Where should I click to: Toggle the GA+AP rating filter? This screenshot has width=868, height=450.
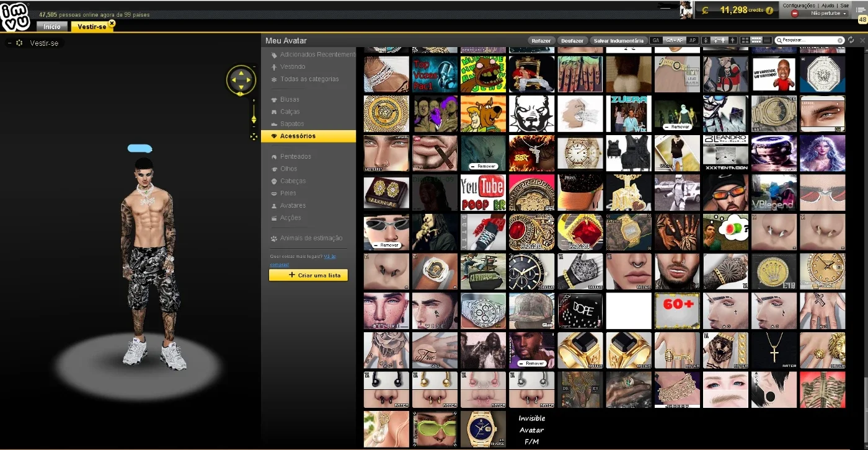coord(674,40)
